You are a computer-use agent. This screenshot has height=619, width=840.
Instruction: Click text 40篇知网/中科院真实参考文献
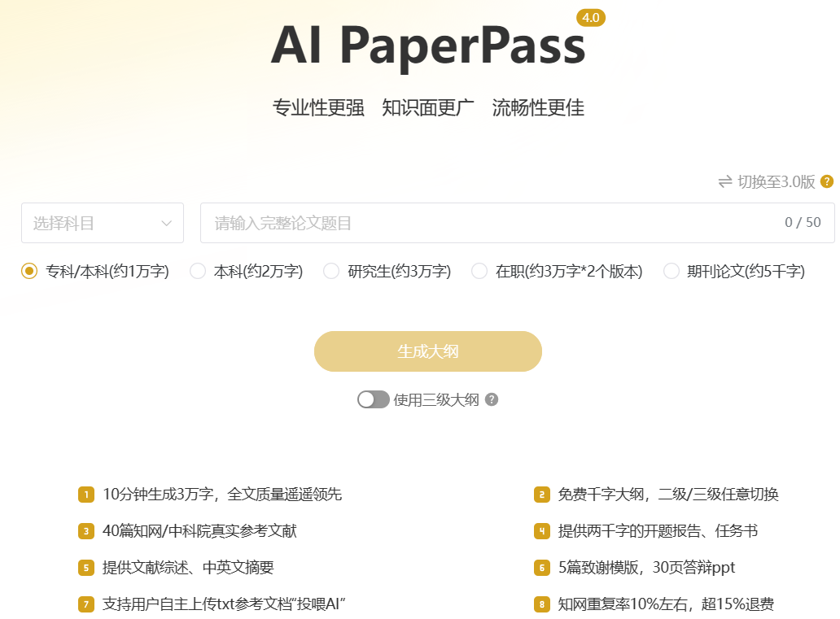coord(199,530)
